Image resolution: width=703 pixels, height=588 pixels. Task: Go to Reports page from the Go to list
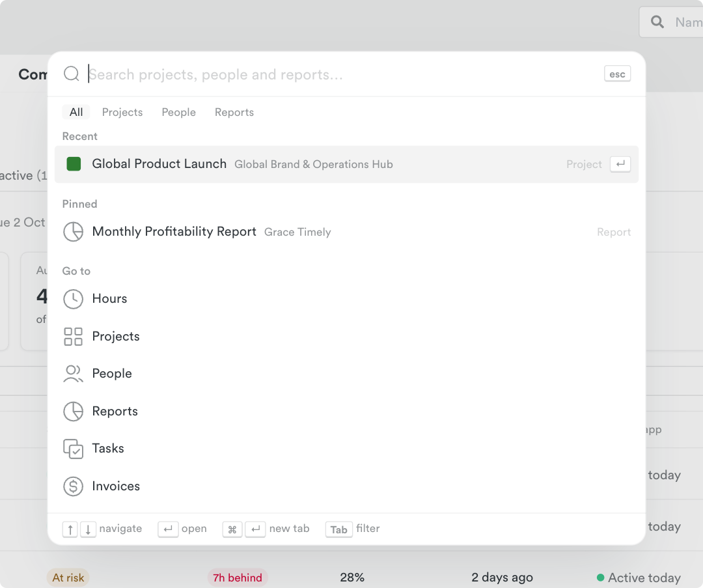(x=346, y=412)
